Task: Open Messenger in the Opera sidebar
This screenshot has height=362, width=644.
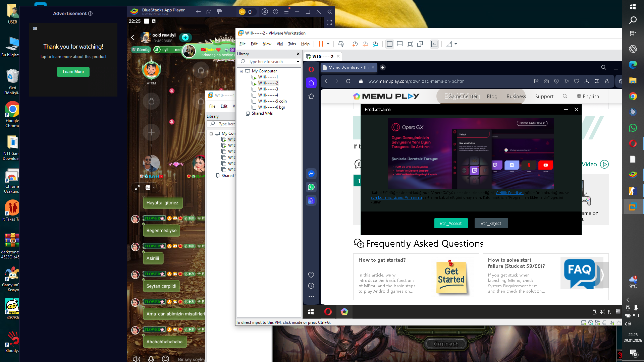Action: (311, 174)
